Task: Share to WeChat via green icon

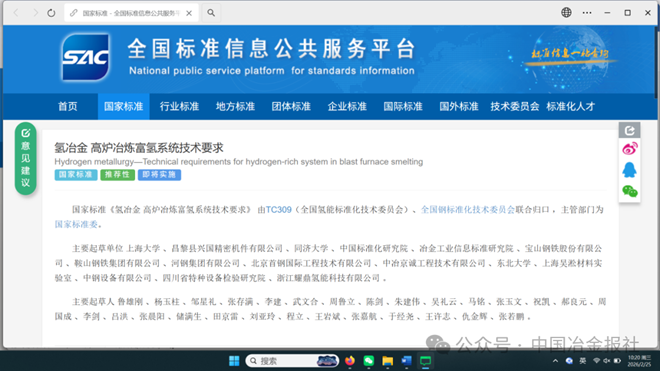Action: click(630, 191)
